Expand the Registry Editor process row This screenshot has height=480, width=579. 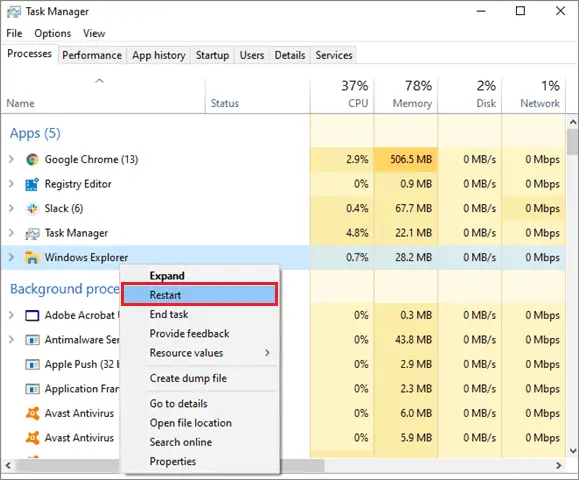click(11, 184)
